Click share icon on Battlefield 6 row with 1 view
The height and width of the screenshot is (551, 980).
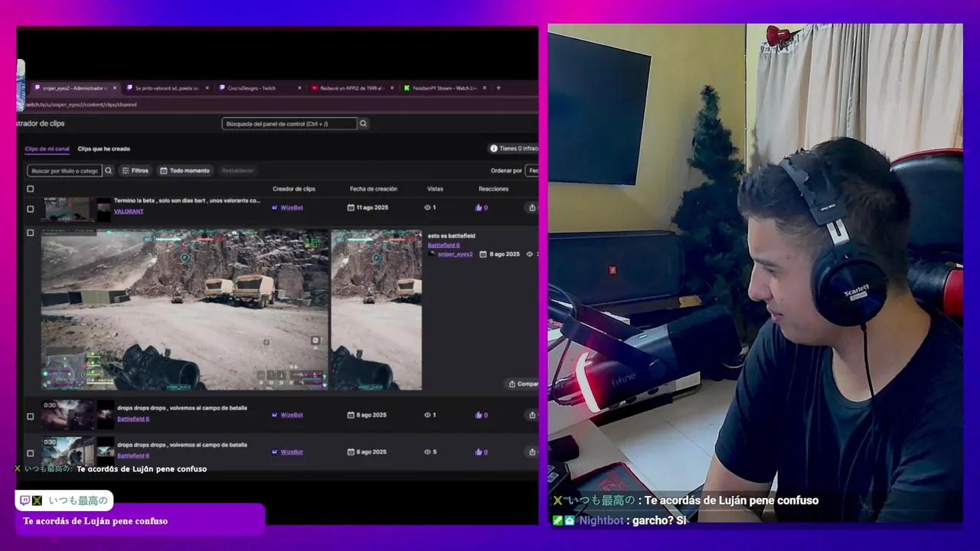[532, 415]
